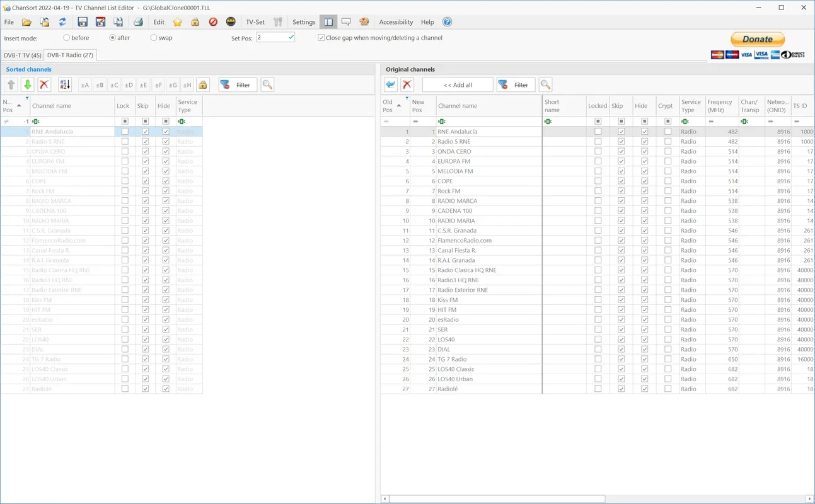Image resolution: width=815 pixels, height=504 pixels.
Task: Select the 'swap' insert mode radio button
Action: click(154, 38)
